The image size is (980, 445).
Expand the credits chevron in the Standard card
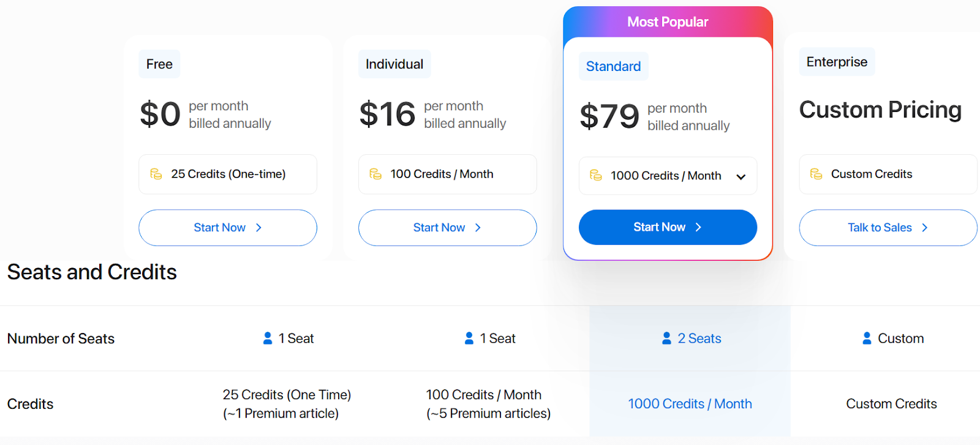pos(741,176)
